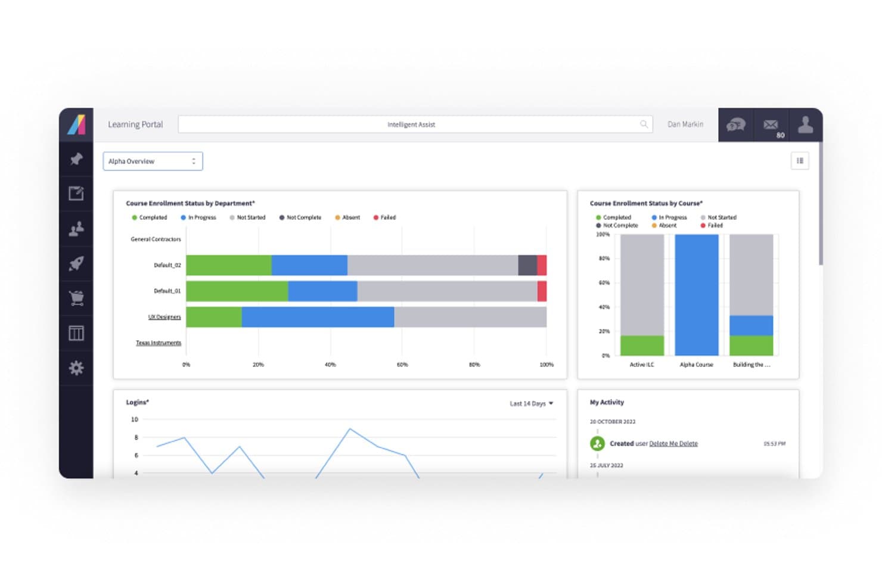Screen dimensions: 882x588
Task: Open the reports table sidebar icon
Action: 76,333
